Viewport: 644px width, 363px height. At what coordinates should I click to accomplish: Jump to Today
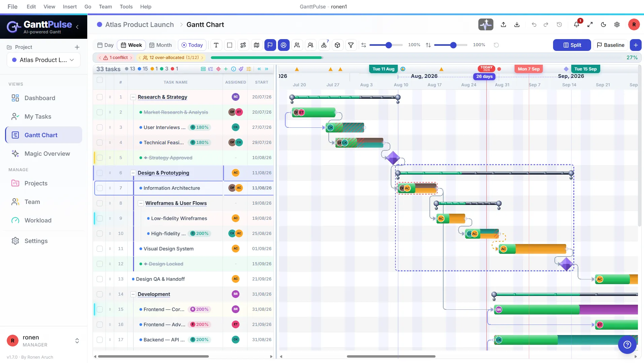(x=192, y=45)
